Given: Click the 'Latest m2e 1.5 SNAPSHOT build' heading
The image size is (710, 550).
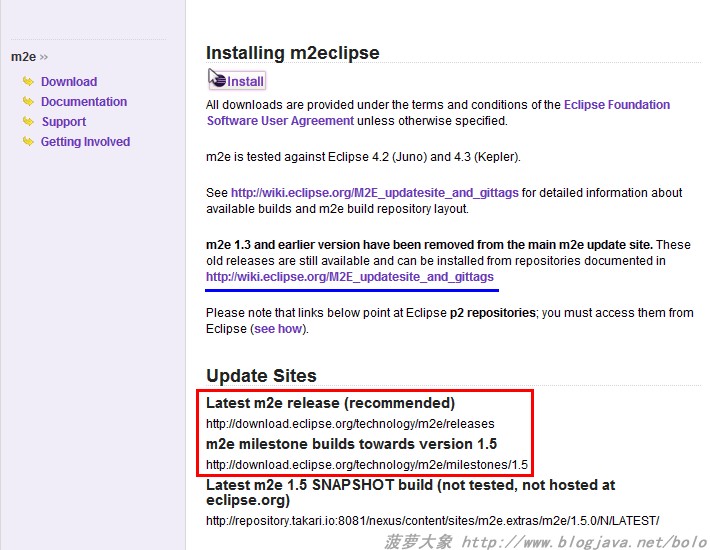Looking at the screenshot, I should click(410, 493).
